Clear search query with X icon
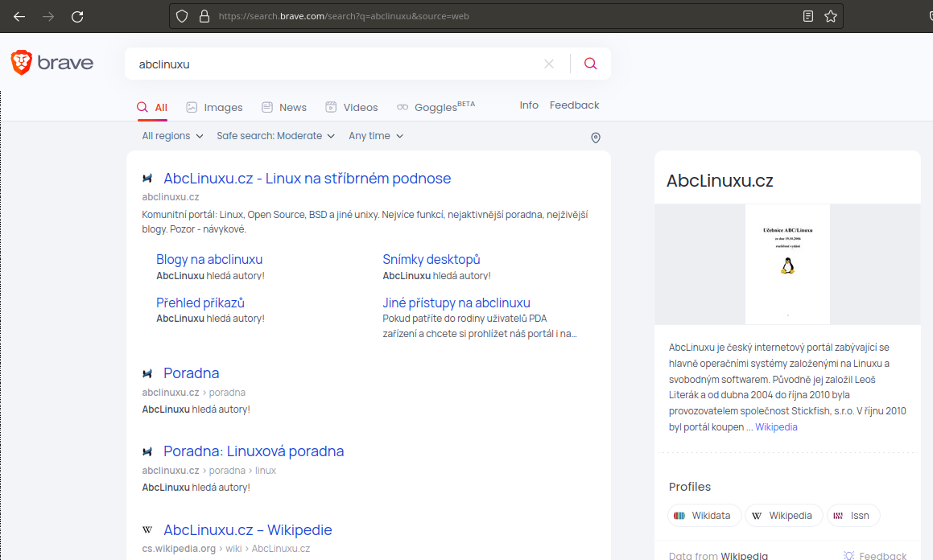 pyautogui.click(x=549, y=64)
